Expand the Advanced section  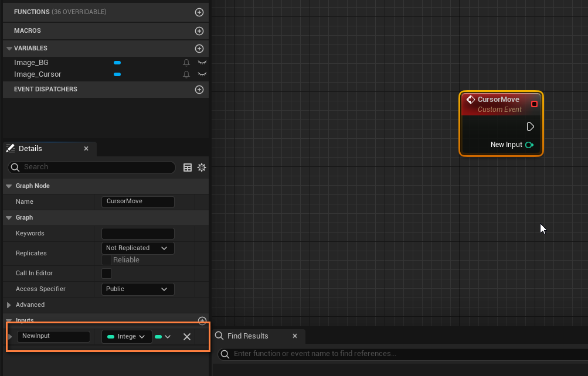pyautogui.click(x=9, y=305)
